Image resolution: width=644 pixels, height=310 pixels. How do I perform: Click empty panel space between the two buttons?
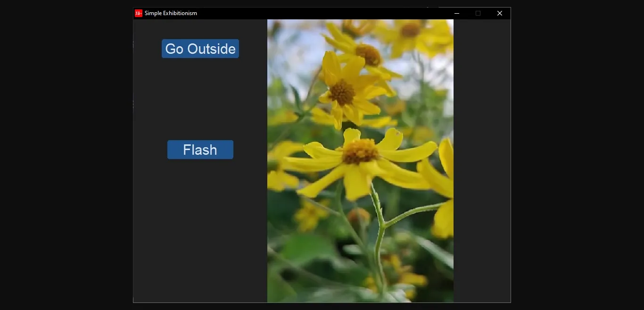point(200,99)
